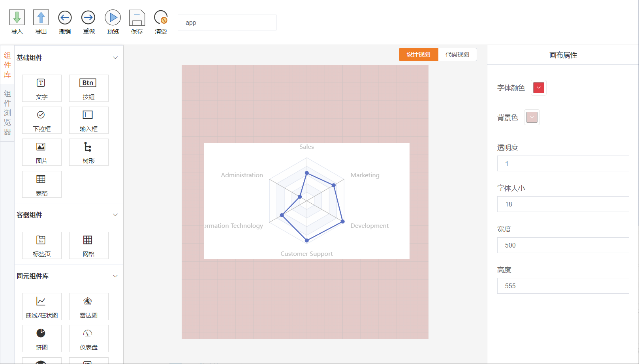Undo with the 撤销 icon
The height and width of the screenshot is (364, 639).
pos(65,18)
